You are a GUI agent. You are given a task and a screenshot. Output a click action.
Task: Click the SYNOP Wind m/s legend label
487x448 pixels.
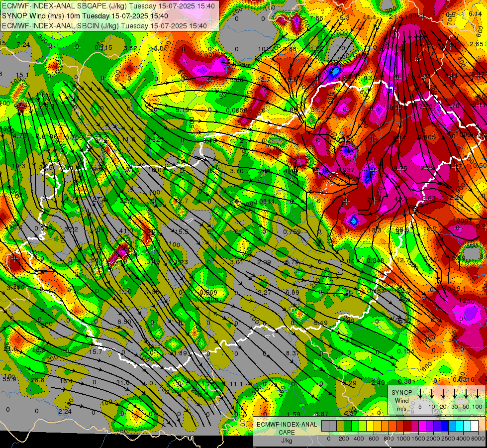click(401, 400)
